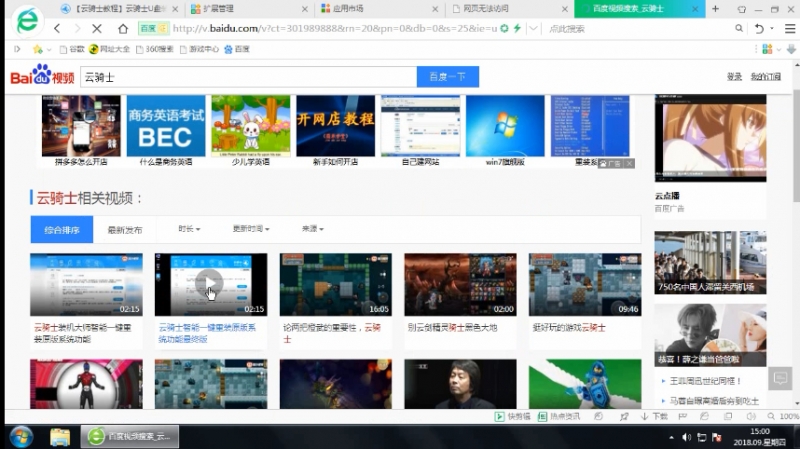Switch to the 云骑士教程 tab
The height and width of the screenshot is (449, 800).
pyautogui.click(x=119, y=9)
